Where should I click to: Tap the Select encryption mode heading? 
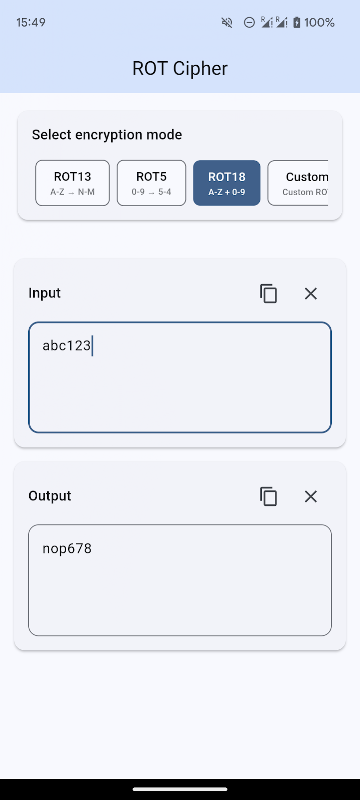click(x=107, y=135)
